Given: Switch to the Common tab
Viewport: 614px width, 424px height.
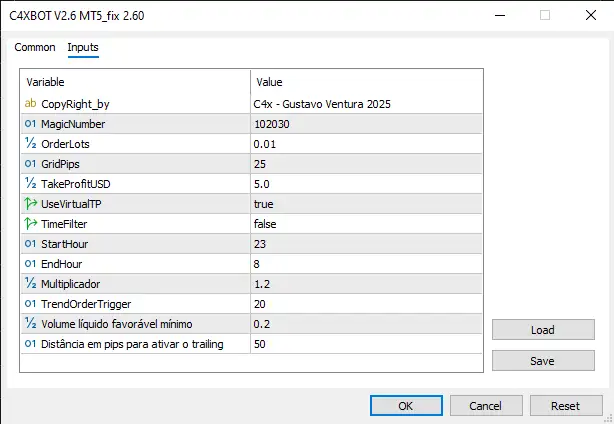Looking at the screenshot, I should (35, 47).
